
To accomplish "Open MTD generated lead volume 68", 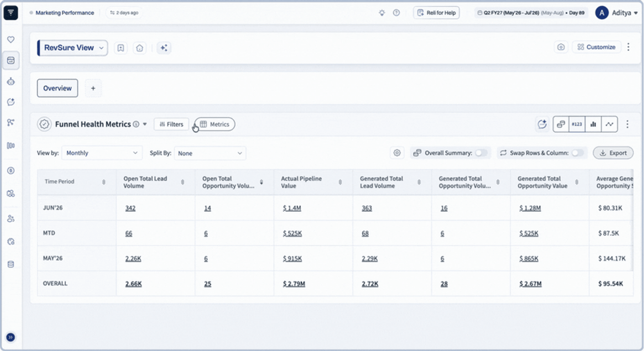I will (x=365, y=233).
